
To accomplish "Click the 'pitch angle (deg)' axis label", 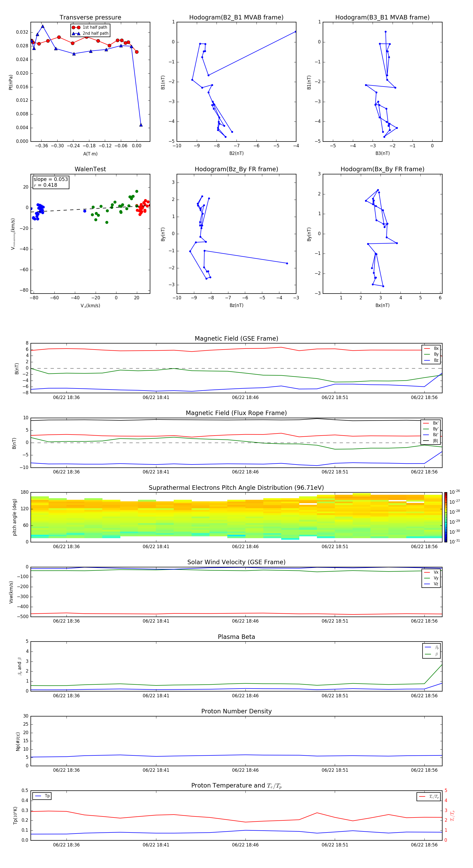I will point(14,517).
